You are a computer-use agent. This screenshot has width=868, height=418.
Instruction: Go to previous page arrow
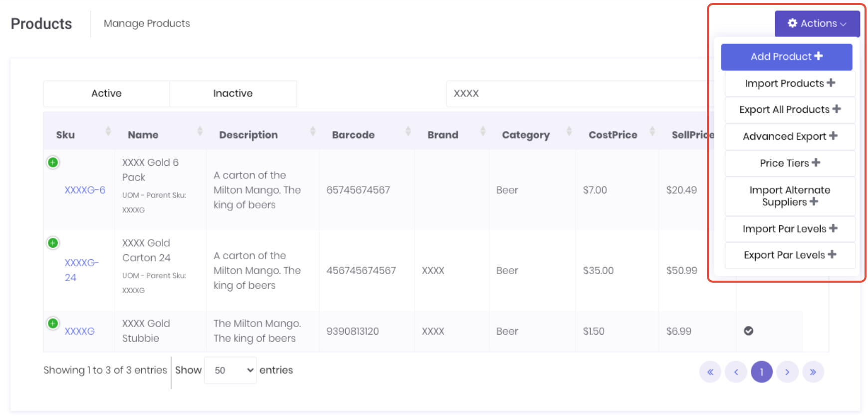tap(736, 372)
